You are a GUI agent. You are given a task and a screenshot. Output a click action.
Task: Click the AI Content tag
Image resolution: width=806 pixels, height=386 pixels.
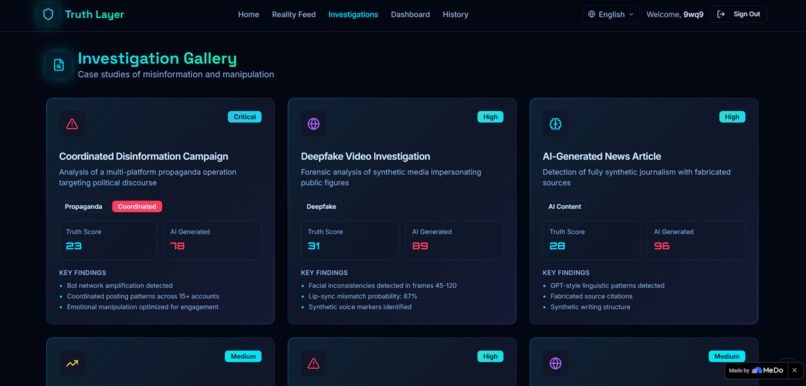coord(565,207)
